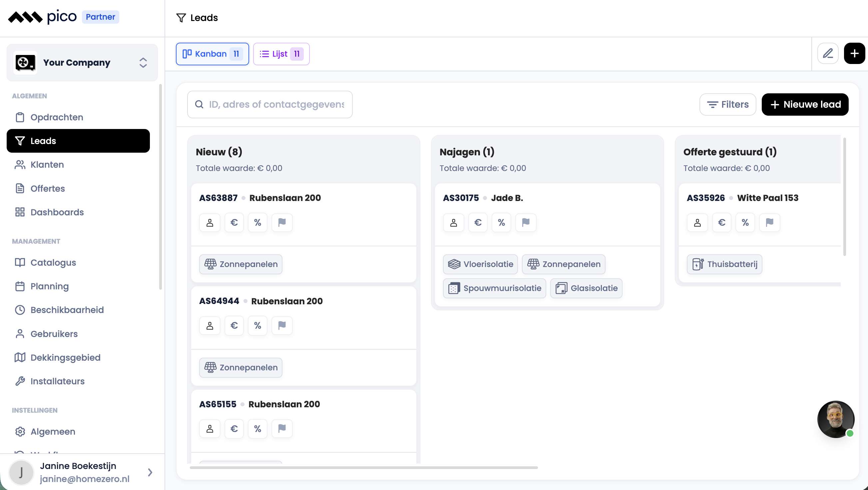Focus the lead search input field

tap(270, 105)
